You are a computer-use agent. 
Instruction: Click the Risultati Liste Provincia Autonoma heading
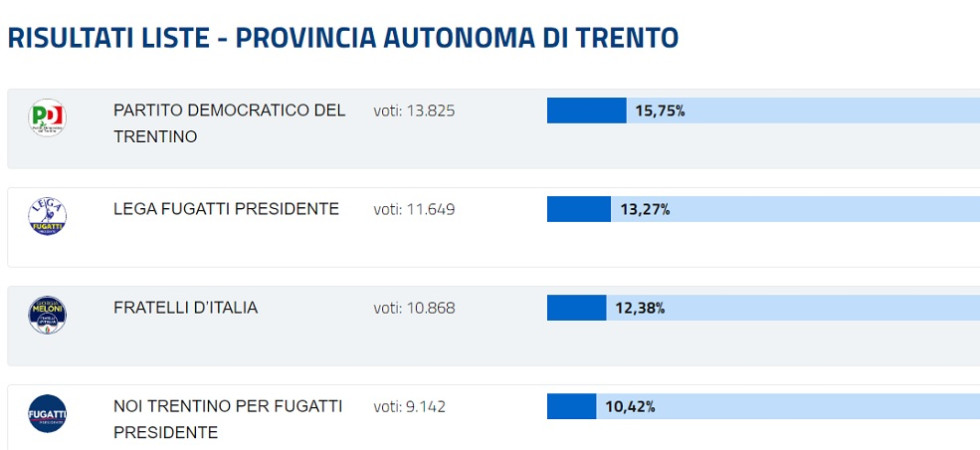click(x=342, y=38)
